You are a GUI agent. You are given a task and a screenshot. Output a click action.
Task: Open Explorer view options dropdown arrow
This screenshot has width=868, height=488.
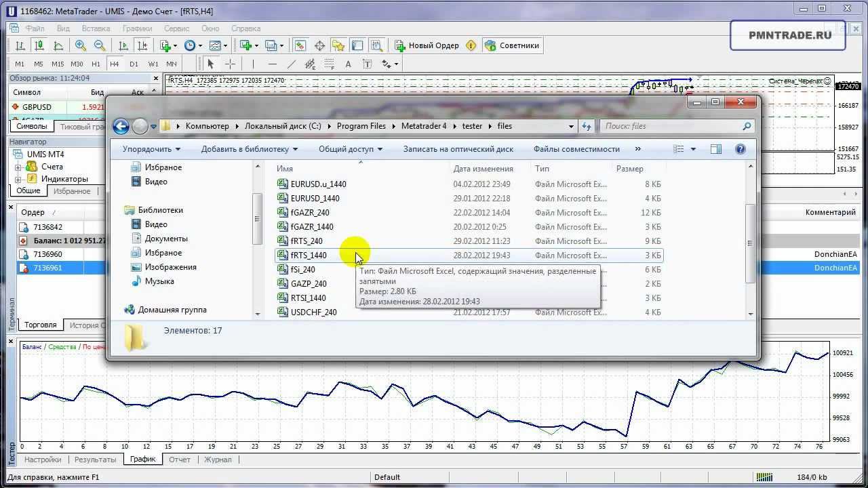click(693, 149)
